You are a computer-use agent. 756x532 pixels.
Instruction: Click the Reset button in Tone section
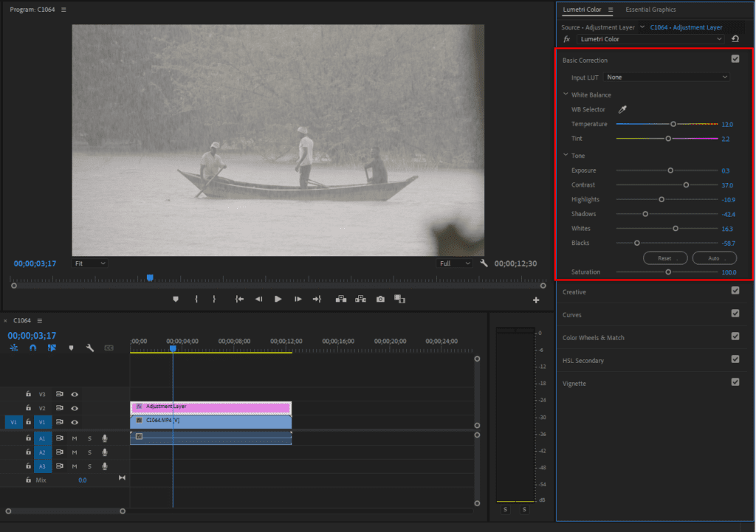coord(664,258)
